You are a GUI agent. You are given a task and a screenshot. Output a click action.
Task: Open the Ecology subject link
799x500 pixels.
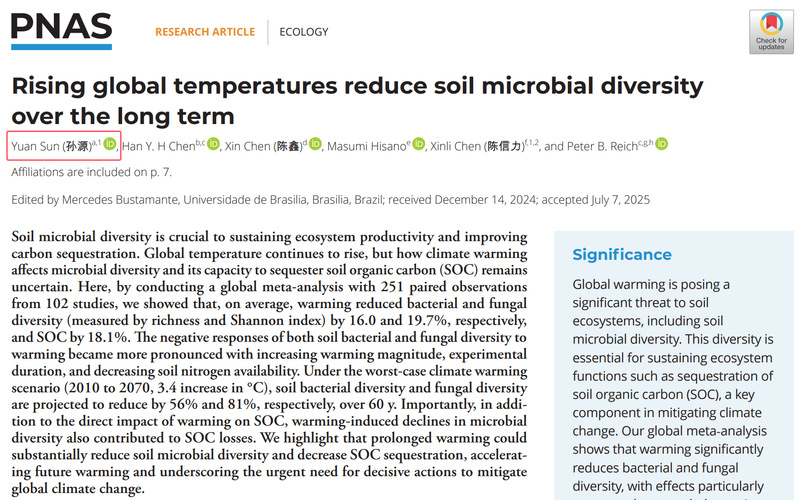point(304,32)
